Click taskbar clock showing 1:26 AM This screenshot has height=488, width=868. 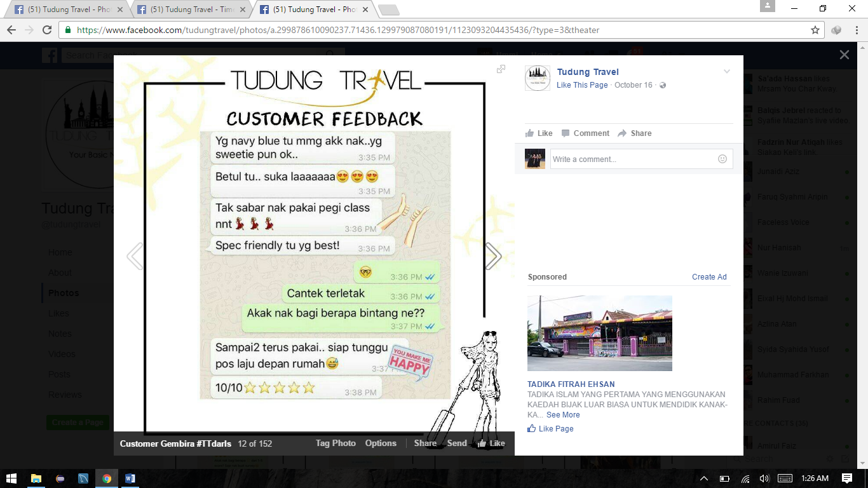(815, 478)
